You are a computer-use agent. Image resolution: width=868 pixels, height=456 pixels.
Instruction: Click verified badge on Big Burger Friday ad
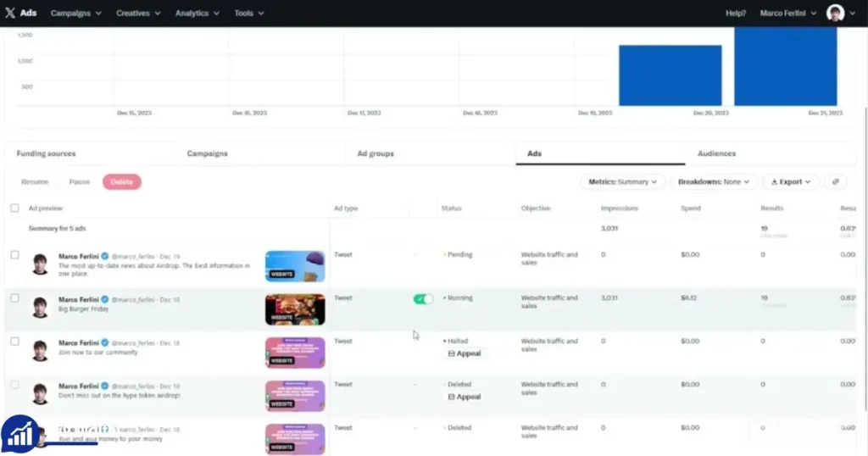[x=104, y=299]
